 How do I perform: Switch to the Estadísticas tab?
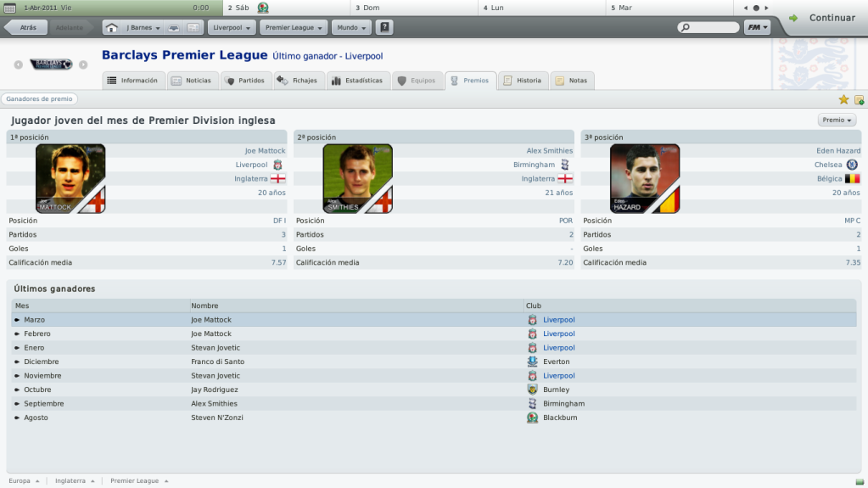pyautogui.click(x=358, y=81)
